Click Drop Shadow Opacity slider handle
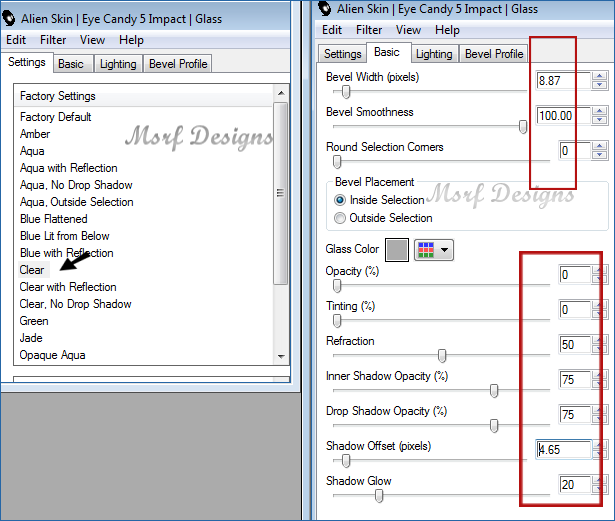The width and height of the screenshot is (615, 521). 494,425
